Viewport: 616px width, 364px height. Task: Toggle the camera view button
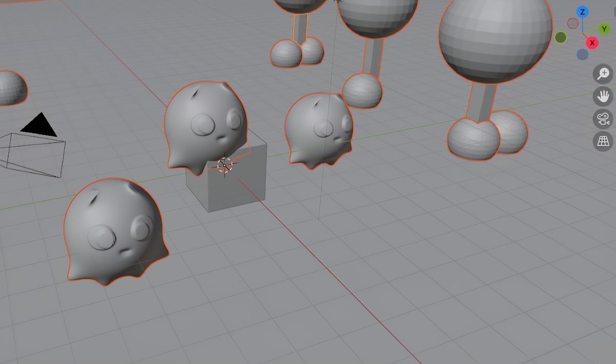603,119
